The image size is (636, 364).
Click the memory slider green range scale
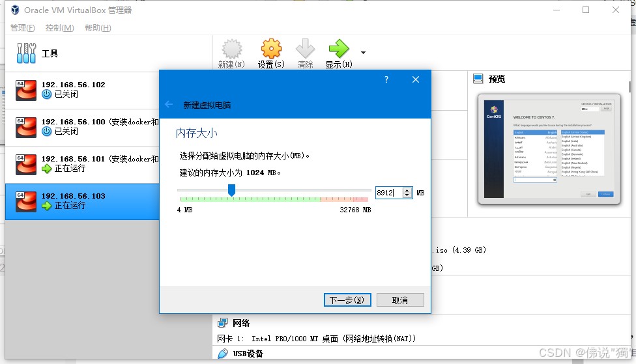250,199
